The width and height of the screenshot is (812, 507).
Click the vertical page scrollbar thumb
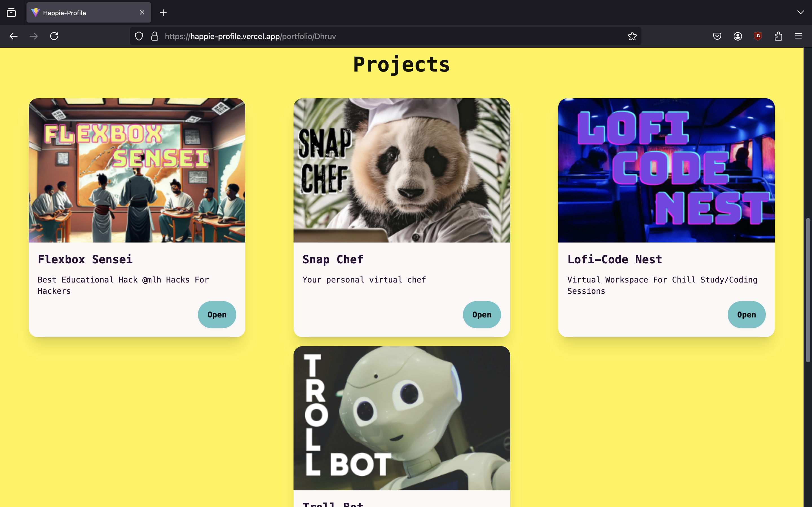(808, 290)
